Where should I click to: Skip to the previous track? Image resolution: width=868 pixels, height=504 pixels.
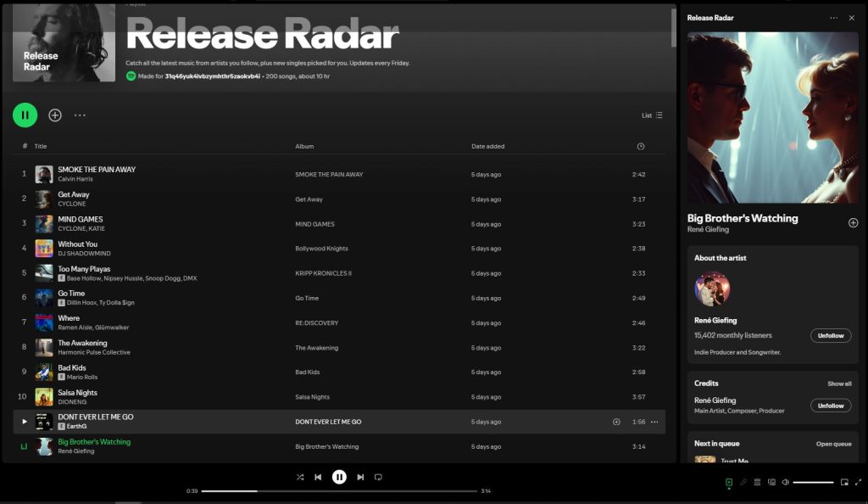318,477
